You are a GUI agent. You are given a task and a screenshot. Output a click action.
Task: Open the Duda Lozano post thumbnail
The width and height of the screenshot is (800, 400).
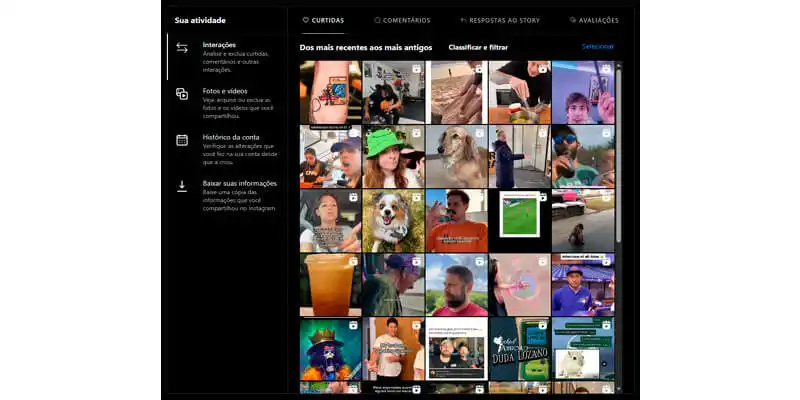pos(519,348)
